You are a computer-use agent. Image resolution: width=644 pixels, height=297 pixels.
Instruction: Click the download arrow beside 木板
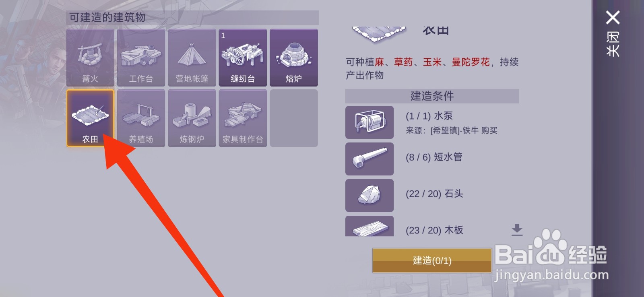coord(517,230)
